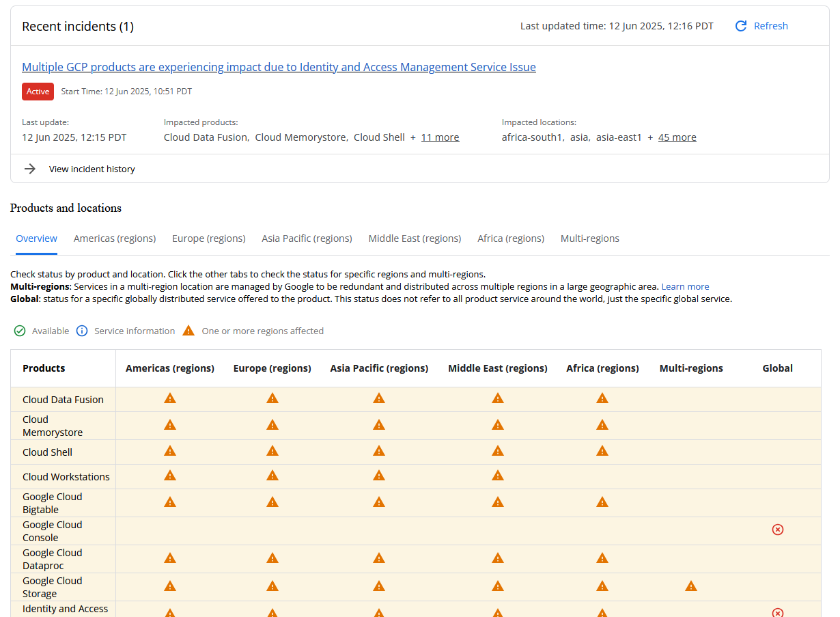This screenshot has width=840, height=617.
Task: Expand the '45 more' impacted locations link
Action: pyautogui.click(x=677, y=137)
